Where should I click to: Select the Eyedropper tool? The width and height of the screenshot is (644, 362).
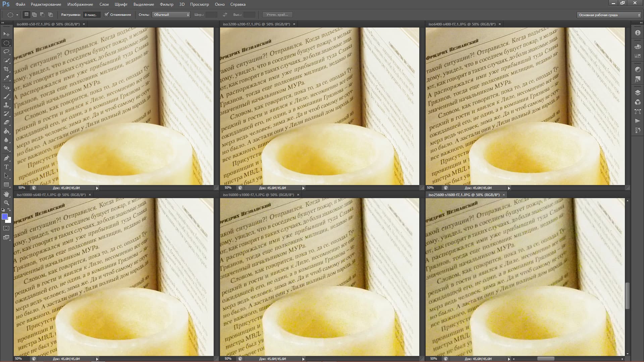6,78
